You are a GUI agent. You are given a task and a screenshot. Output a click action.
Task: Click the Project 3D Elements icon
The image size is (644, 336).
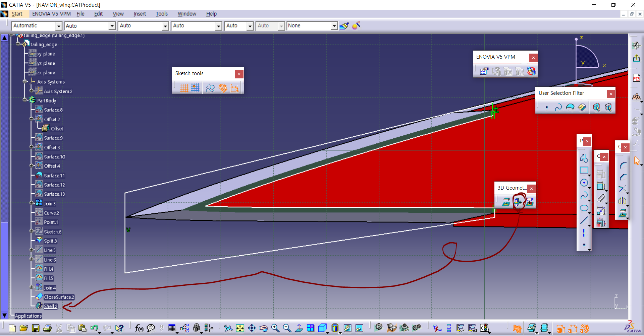point(506,202)
